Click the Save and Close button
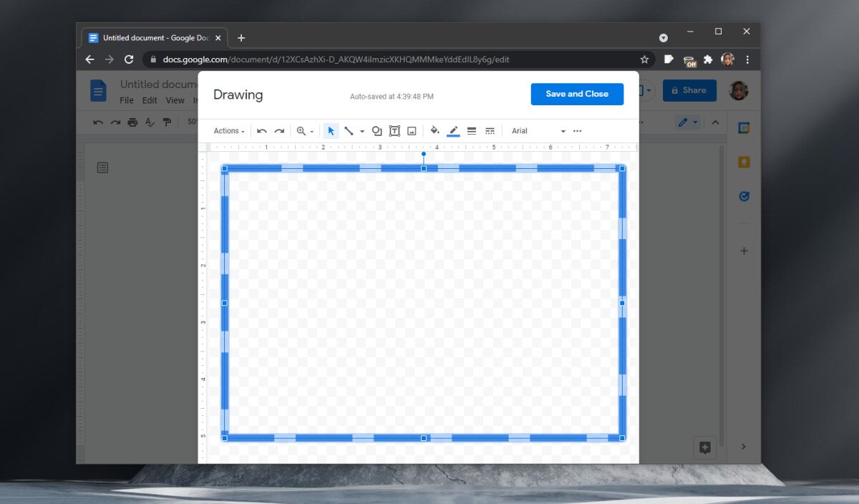 point(577,94)
